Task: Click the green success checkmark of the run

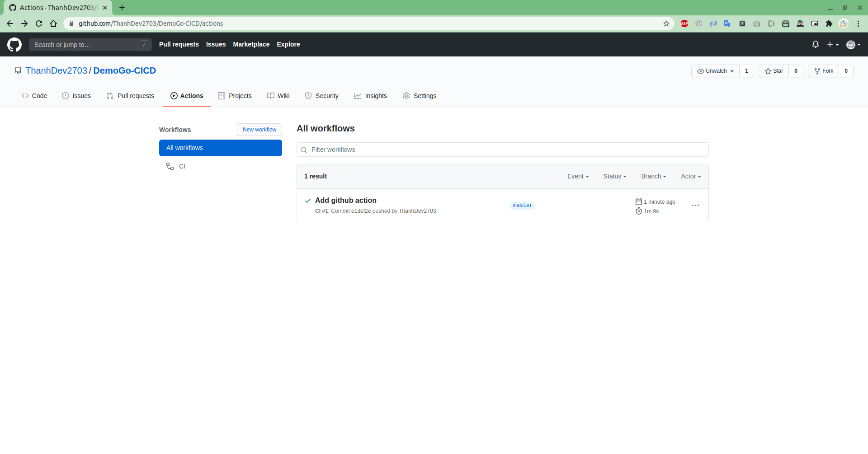Action: coord(308,201)
